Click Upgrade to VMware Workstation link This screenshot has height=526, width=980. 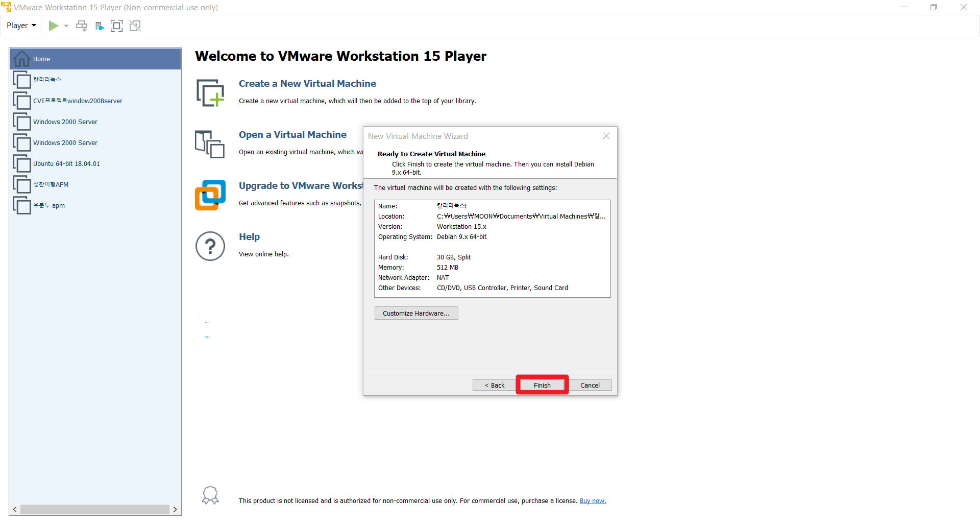(301, 186)
